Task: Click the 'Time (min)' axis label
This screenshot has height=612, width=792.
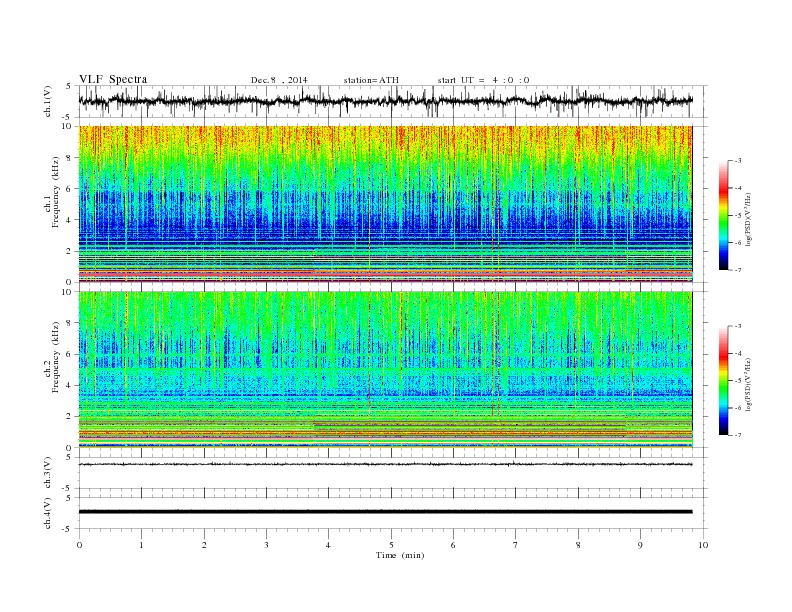Action: [400, 555]
